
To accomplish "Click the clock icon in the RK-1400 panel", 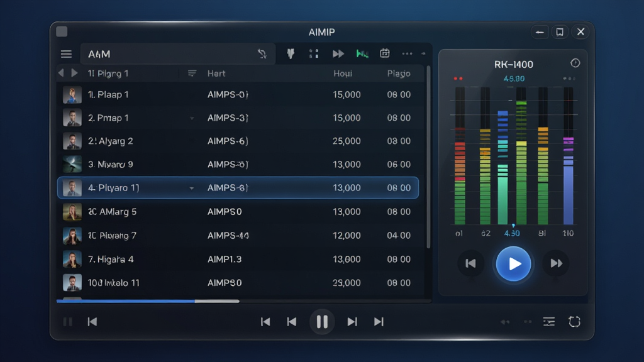I will click(575, 63).
